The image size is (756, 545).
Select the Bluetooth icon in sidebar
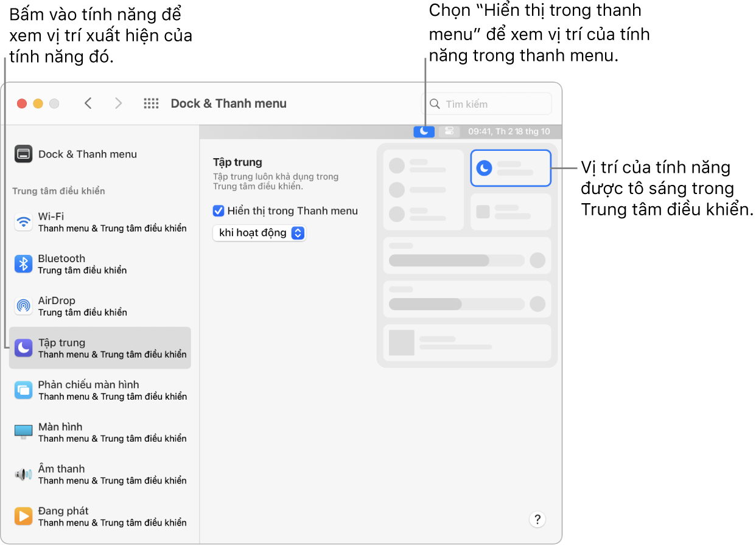coord(24,264)
